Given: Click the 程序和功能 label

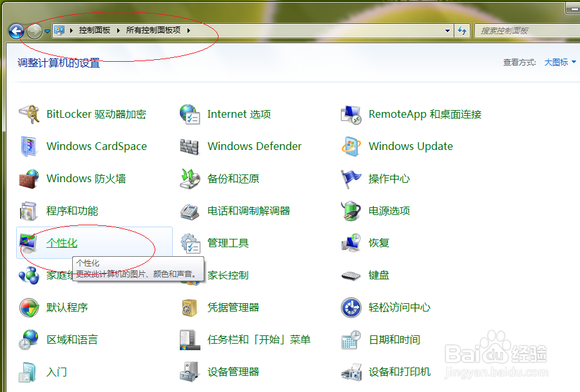Looking at the screenshot, I should 72,211.
